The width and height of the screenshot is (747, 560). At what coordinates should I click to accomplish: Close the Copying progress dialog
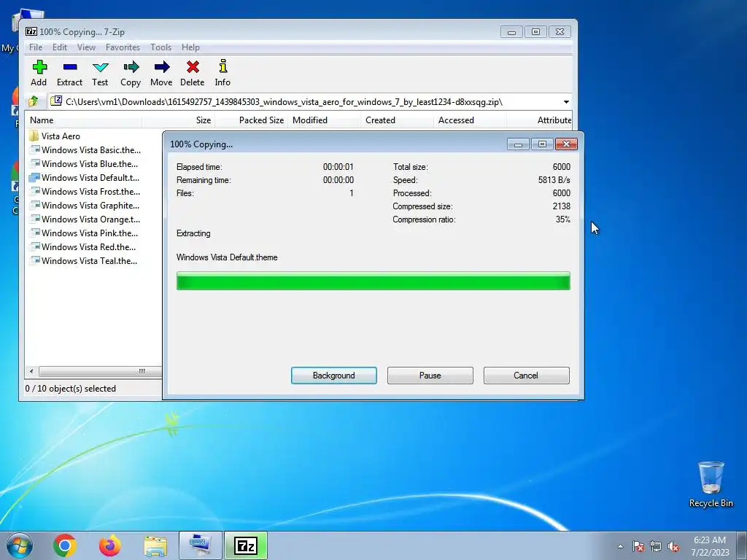pos(566,144)
